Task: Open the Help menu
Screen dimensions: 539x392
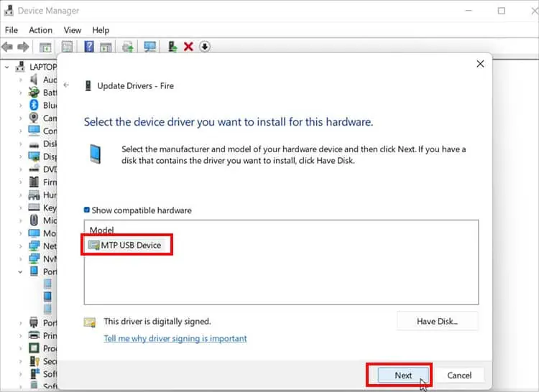Action: click(x=101, y=30)
